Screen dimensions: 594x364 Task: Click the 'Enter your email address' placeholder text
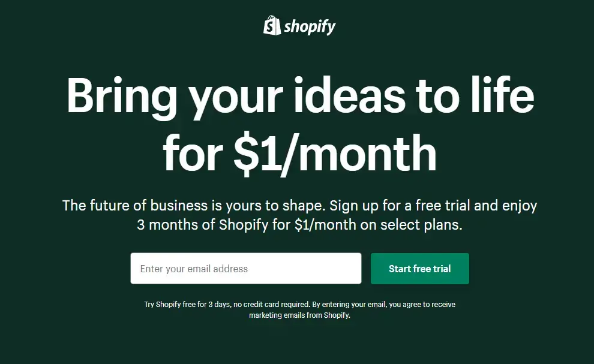pos(194,269)
